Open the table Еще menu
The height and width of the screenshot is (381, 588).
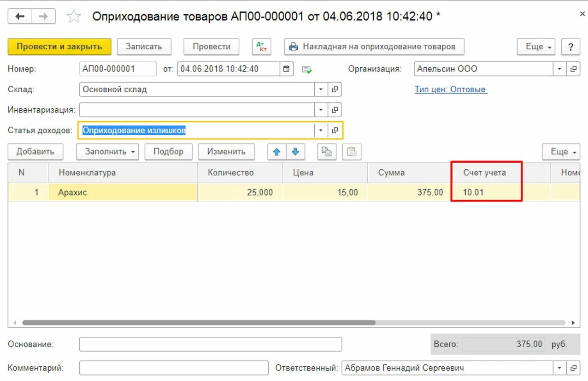point(561,152)
